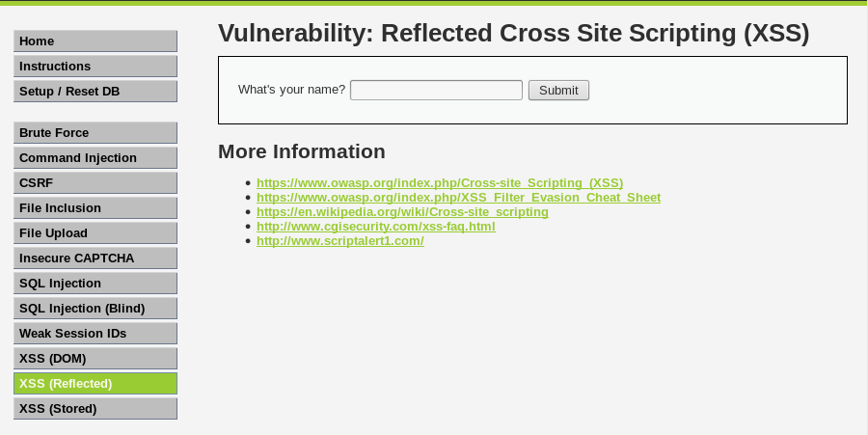This screenshot has width=868, height=435.
Task: Click the "What's your name?" text field
Action: point(436,91)
